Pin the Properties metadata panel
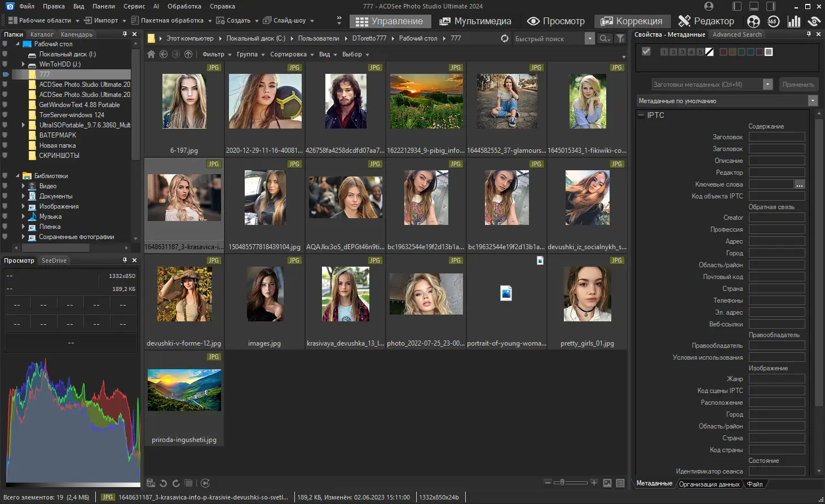The width and height of the screenshot is (825, 504). (x=808, y=34)
